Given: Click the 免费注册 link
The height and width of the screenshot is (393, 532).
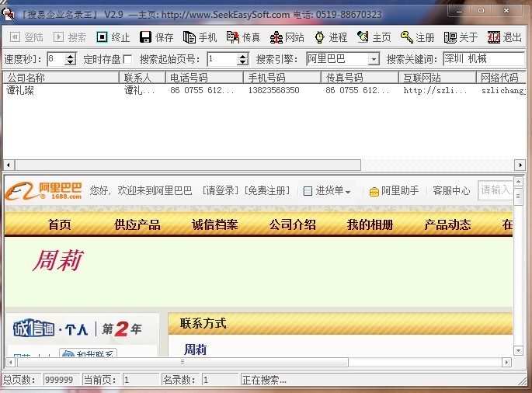Looking at the screenshot, I should coord(267,191).
